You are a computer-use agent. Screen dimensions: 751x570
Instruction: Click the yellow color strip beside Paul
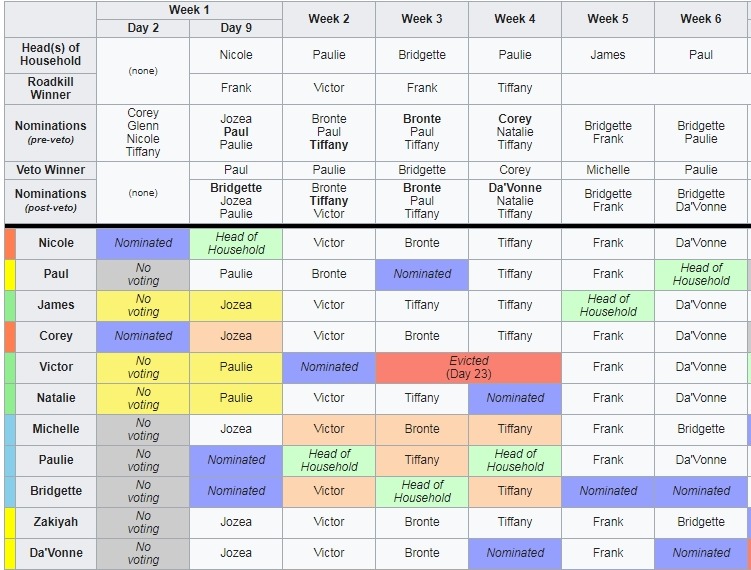pos(10,275)
